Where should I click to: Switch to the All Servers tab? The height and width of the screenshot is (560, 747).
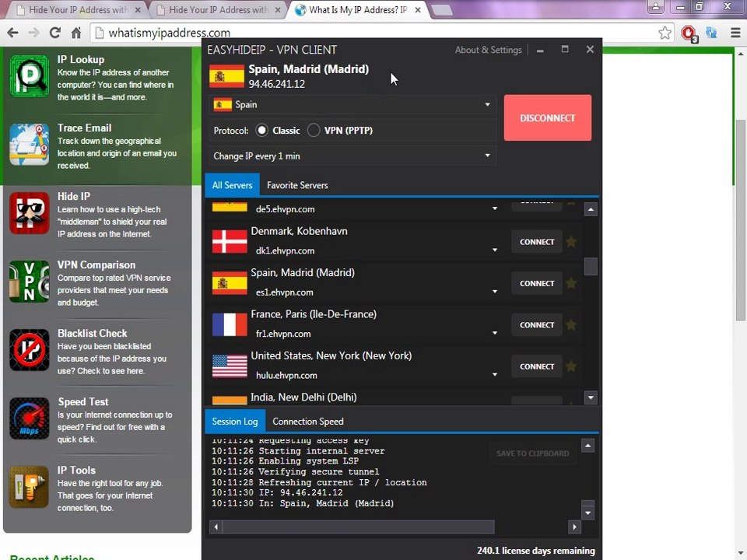(232, 185)
